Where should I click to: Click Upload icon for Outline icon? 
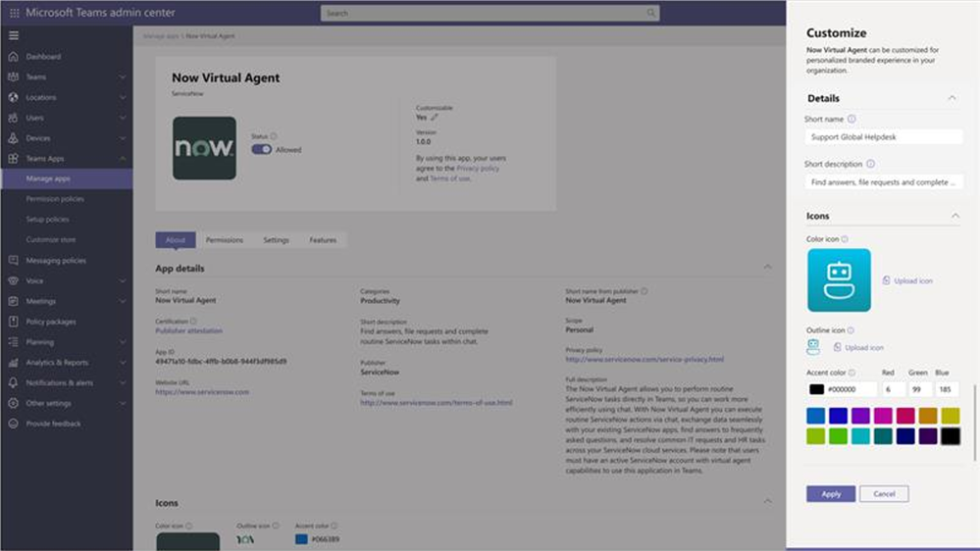tap(858, 347)
